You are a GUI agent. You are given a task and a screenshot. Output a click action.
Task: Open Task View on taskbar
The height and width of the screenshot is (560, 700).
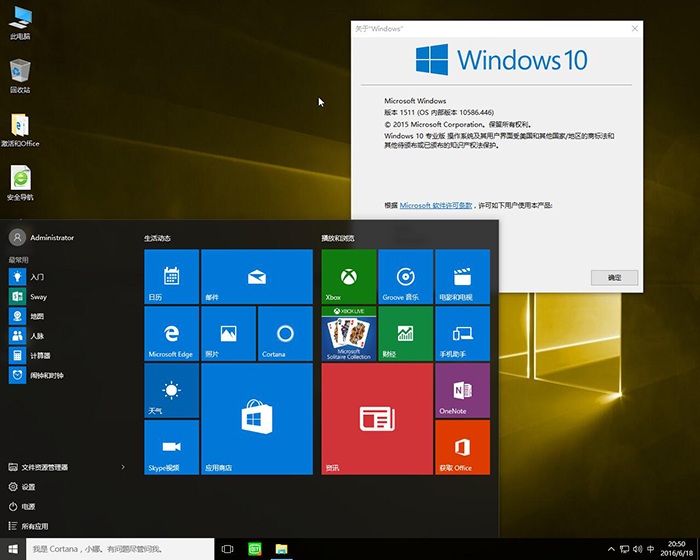point(228,549)
